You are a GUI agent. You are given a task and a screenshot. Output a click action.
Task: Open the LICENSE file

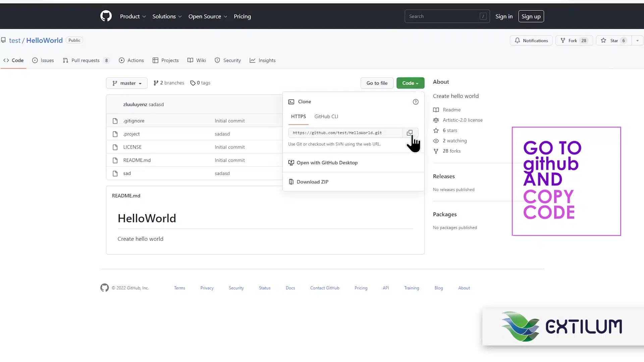click(132, 147)
